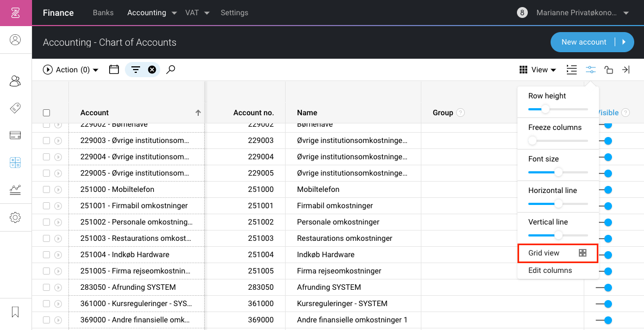The height and width of the screenshot is (330, 644).
Task: Expand the Marianne Privatøkono user menu
Action: 583,13
